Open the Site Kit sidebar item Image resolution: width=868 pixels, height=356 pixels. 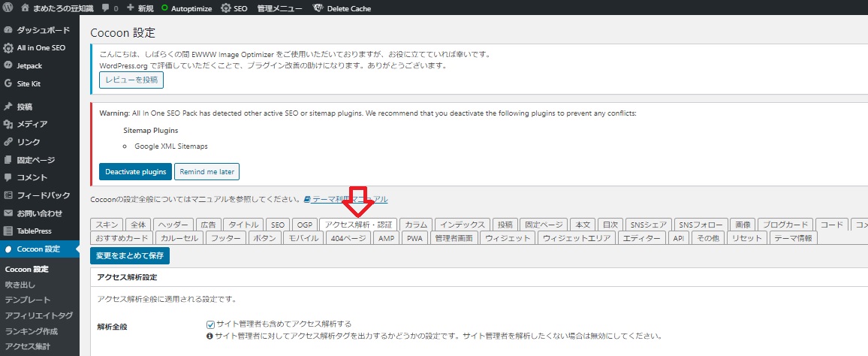click(40, 83)
